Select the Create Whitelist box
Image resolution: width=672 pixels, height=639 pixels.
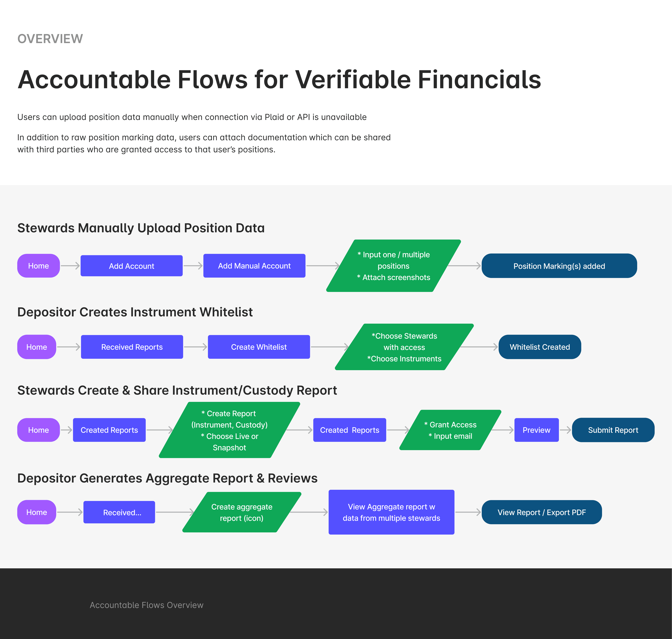click(259, 347)
